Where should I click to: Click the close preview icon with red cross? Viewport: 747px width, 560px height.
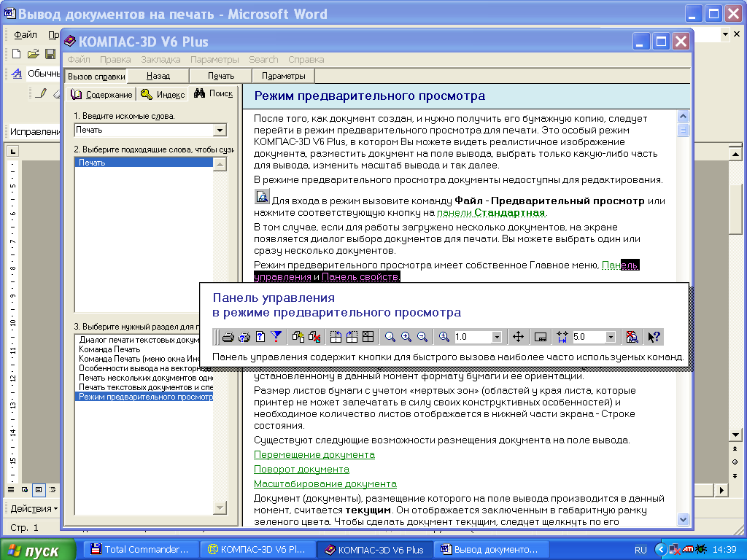click(x=632, y=337)
